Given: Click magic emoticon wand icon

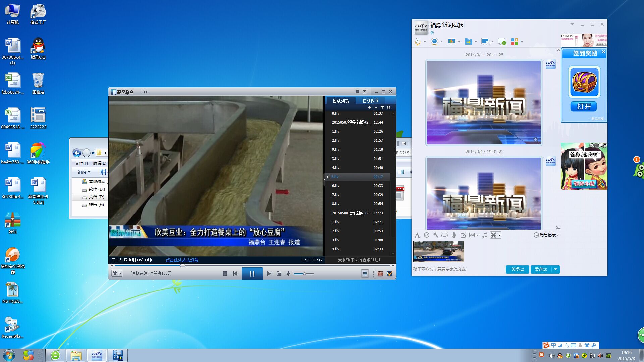Looking at the screenshot, I should pos(435,235).
